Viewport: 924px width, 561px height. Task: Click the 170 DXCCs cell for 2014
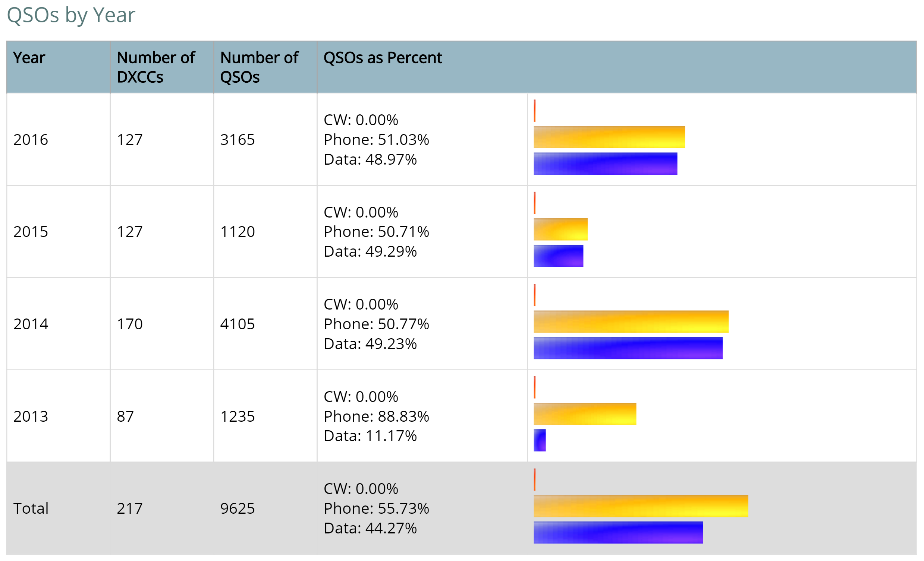130,324
